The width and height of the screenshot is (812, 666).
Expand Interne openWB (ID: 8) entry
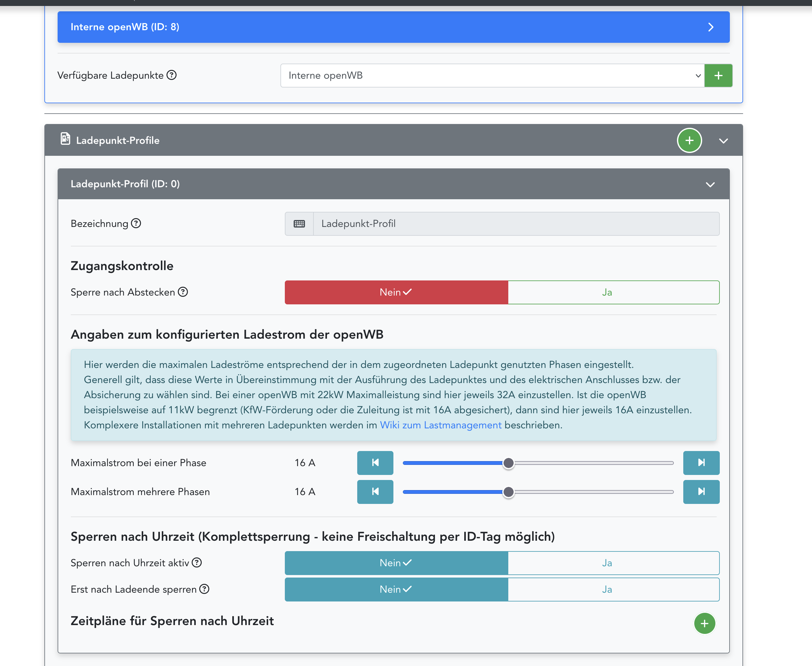(710, 27)
